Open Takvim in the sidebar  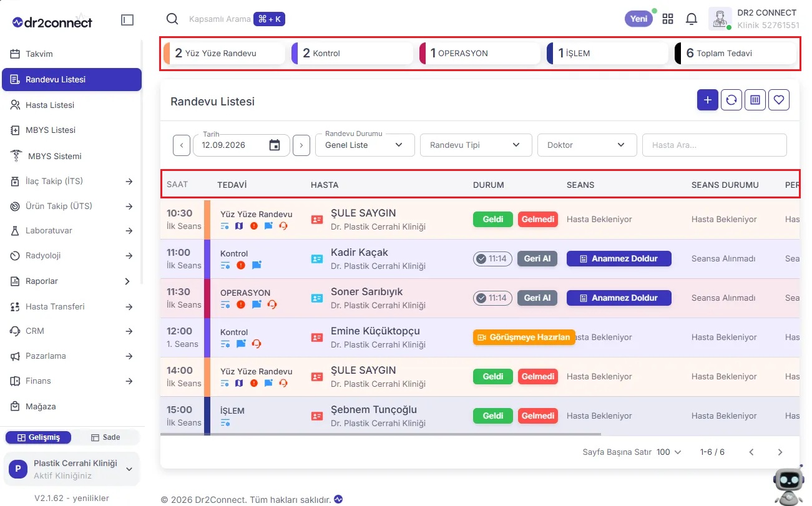point(72,54)
